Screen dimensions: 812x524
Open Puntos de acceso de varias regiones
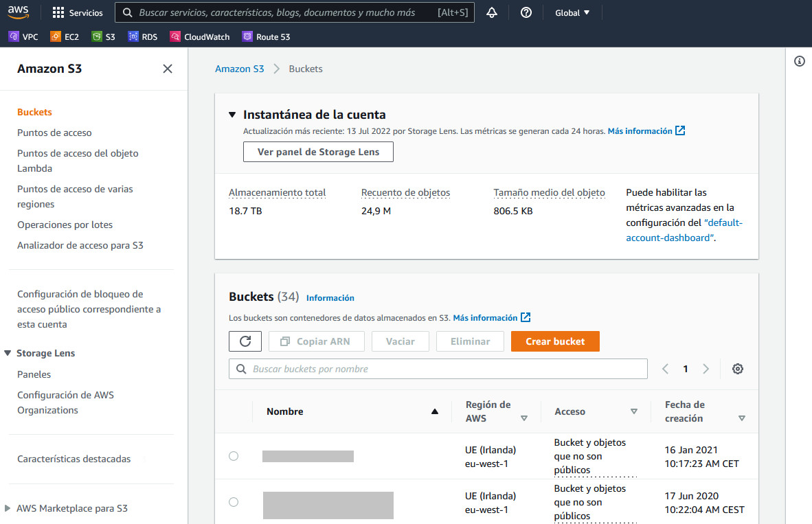coord(75,196)
